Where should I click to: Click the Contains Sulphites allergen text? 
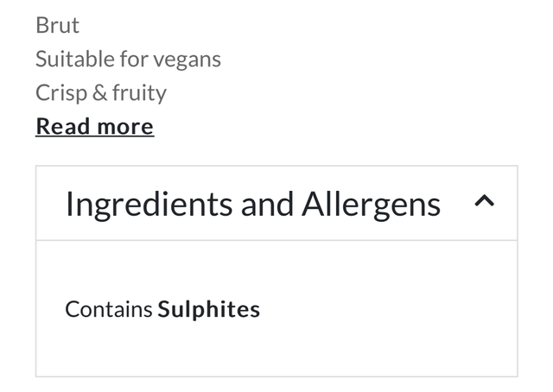click(x=162, y=309)
